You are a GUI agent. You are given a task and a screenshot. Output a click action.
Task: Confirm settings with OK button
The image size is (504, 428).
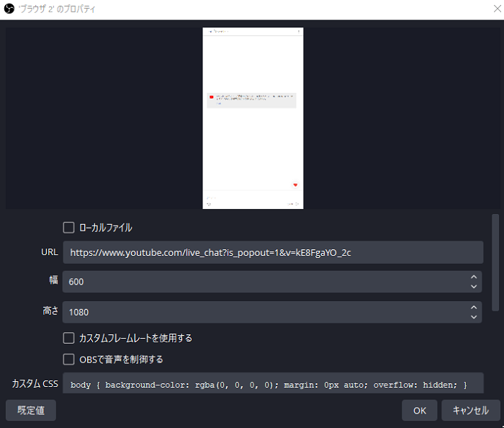click(420, 410)
